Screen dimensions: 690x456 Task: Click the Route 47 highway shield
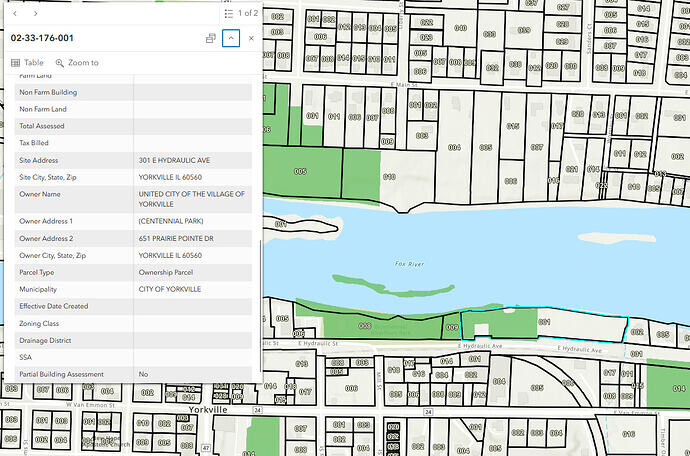click(x=206, y=448)
